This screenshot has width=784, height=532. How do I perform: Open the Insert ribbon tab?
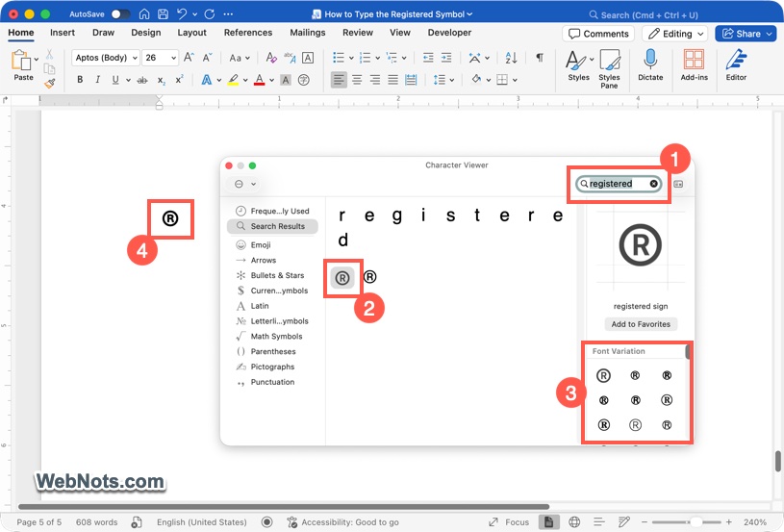pos(63,33)
